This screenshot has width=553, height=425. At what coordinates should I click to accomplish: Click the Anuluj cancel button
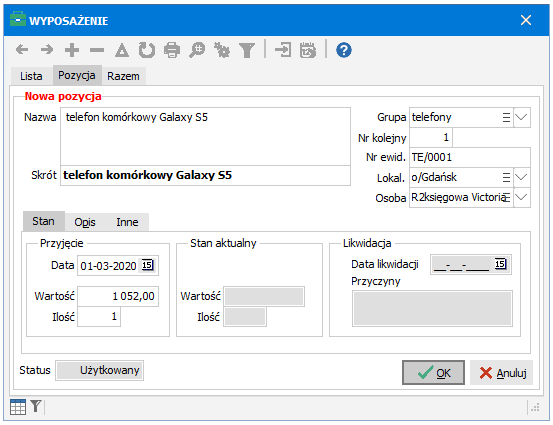click(x=502, y=372)
